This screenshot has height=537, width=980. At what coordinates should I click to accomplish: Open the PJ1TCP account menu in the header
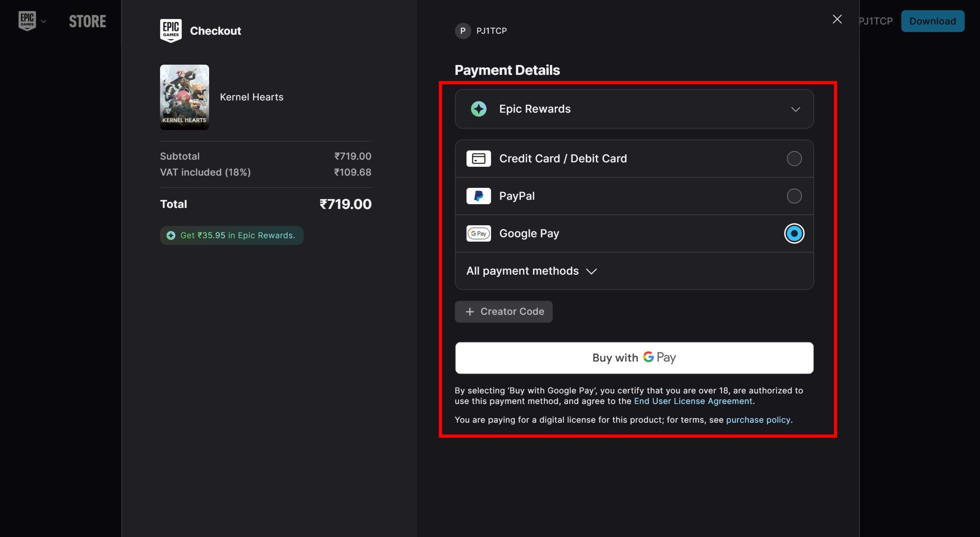coord(875,21)
